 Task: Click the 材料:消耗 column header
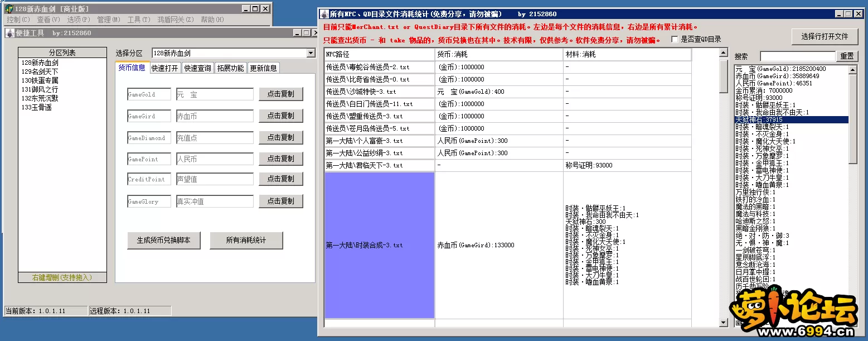[628, 54]
